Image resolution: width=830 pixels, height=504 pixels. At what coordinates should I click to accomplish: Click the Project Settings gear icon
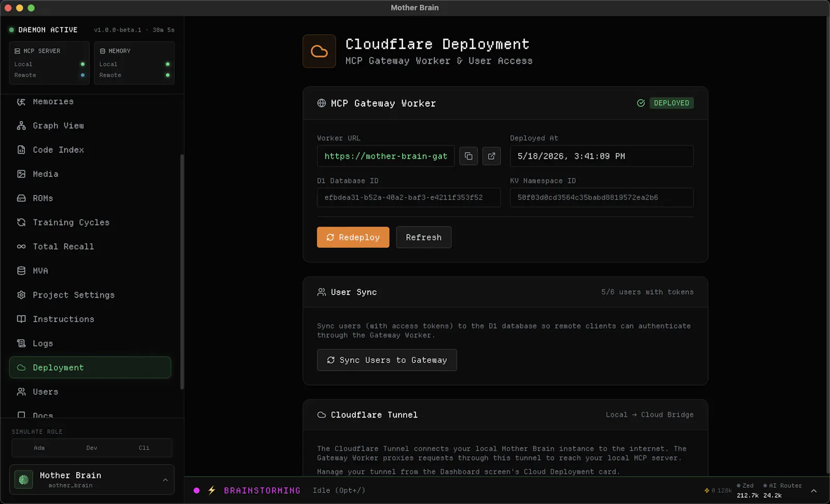pos(21,295)
